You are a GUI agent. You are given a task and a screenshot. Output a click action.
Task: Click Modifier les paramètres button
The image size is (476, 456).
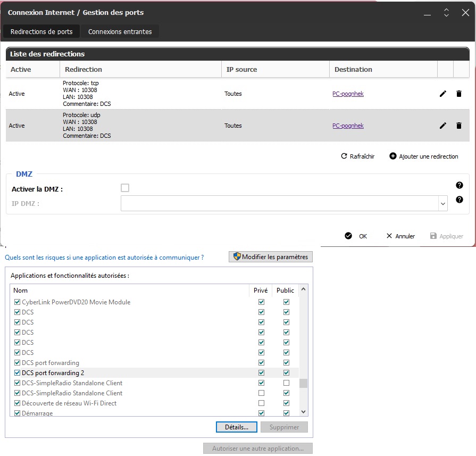[x=271, y=256]
